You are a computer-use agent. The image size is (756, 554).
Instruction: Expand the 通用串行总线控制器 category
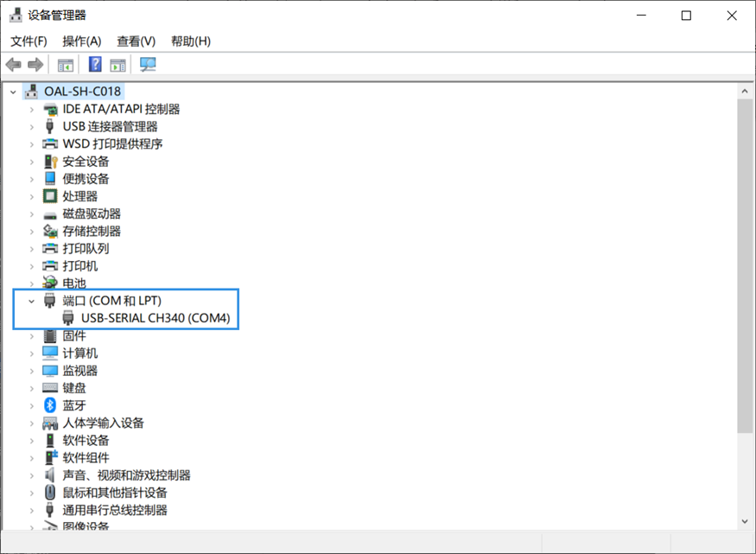[x=31, y=510]
